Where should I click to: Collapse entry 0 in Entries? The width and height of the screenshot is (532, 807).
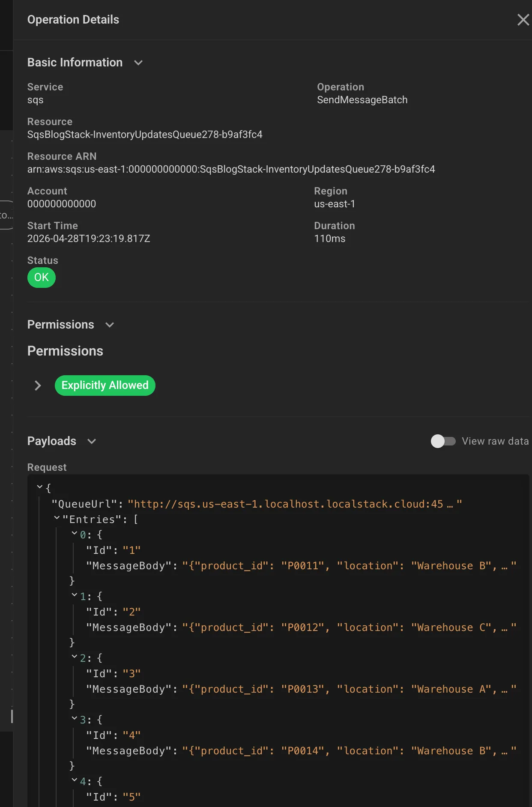[x=74, y=533]
